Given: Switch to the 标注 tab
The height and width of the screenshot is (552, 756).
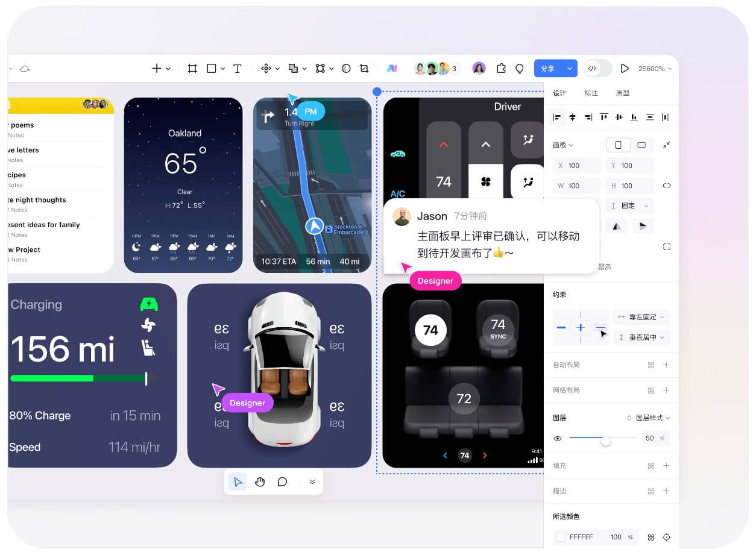Looking at the screenshot, I should [590, 93].
